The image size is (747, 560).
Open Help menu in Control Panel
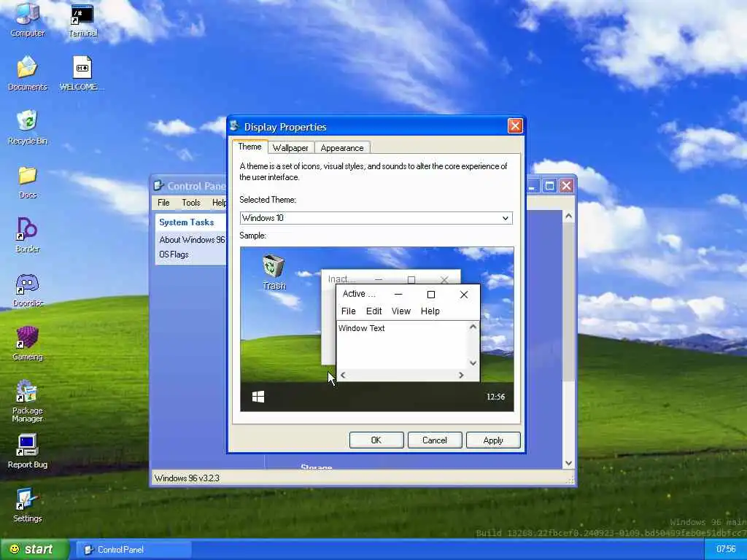219,203
